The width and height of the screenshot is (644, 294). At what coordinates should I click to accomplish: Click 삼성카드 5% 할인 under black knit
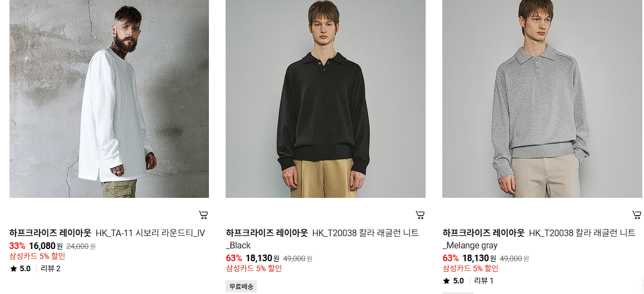254,268
